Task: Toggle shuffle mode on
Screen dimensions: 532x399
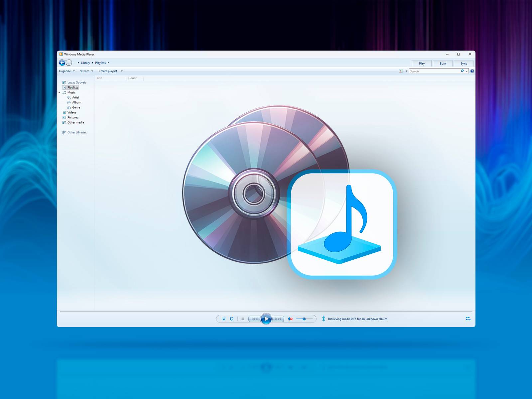Action: click(224, 319)
